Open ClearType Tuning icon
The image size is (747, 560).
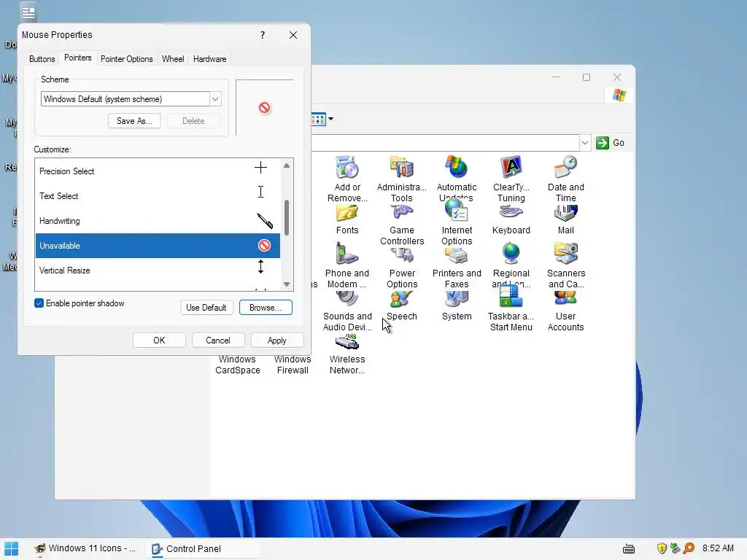point(511,168)
